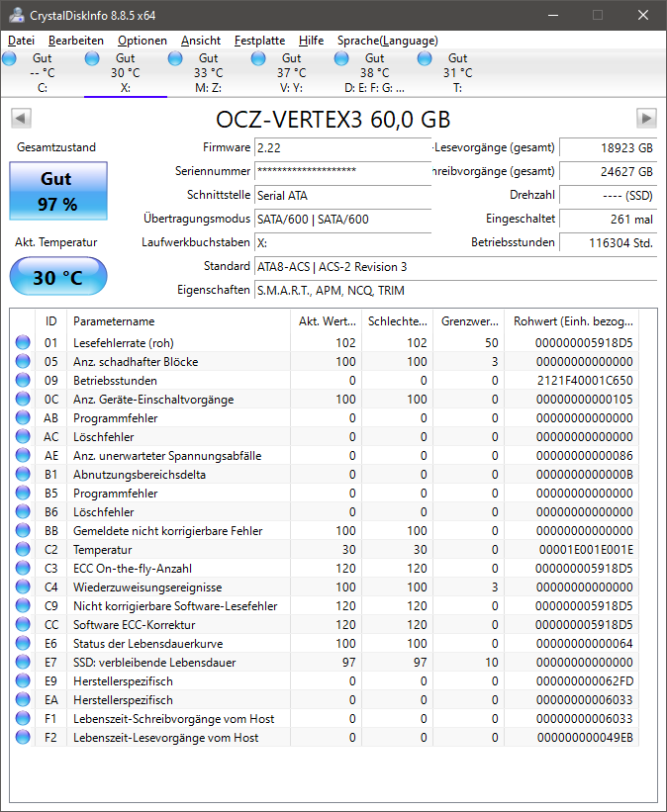Select the V: Y: drive tab
667x812 pixels.
[291, 73]
